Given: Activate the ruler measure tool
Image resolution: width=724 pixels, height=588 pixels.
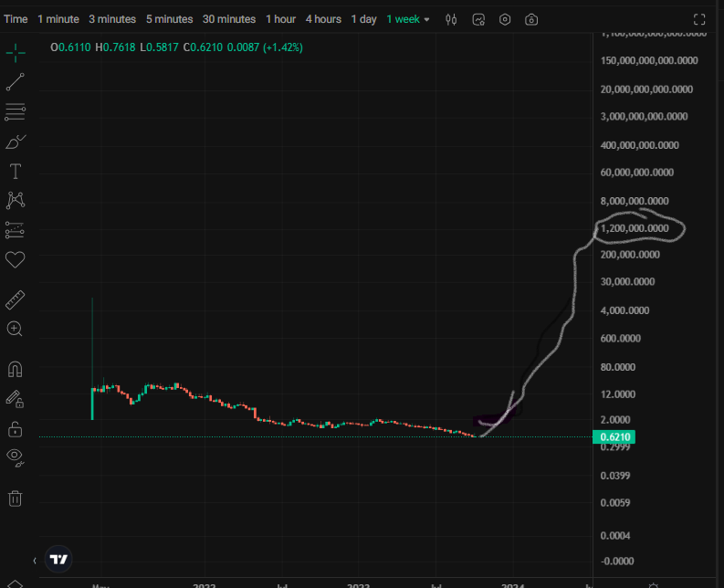Looking at the screenshot, I should tap(15, 299).
